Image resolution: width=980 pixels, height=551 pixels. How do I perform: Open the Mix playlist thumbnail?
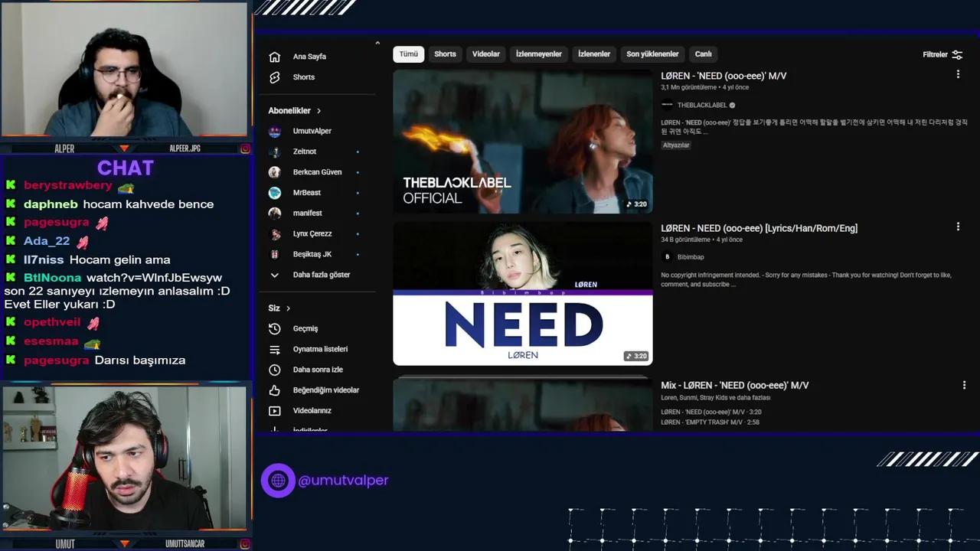click(x=523, y=403)
